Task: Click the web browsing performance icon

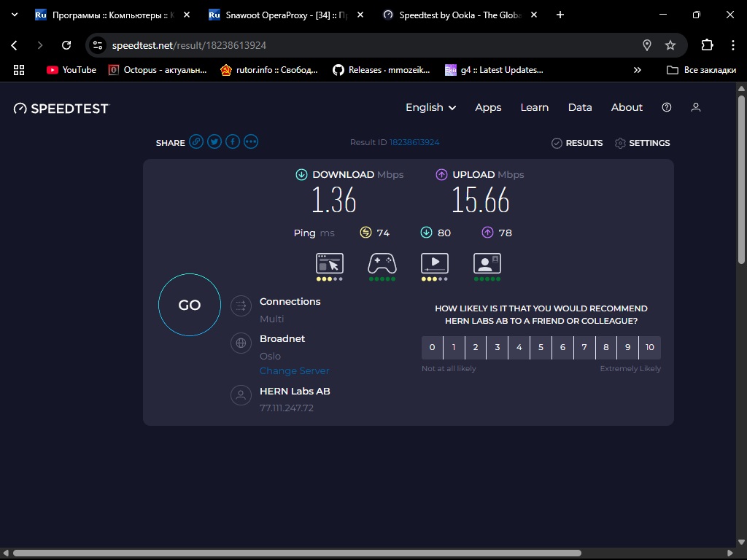Action: 330,263
